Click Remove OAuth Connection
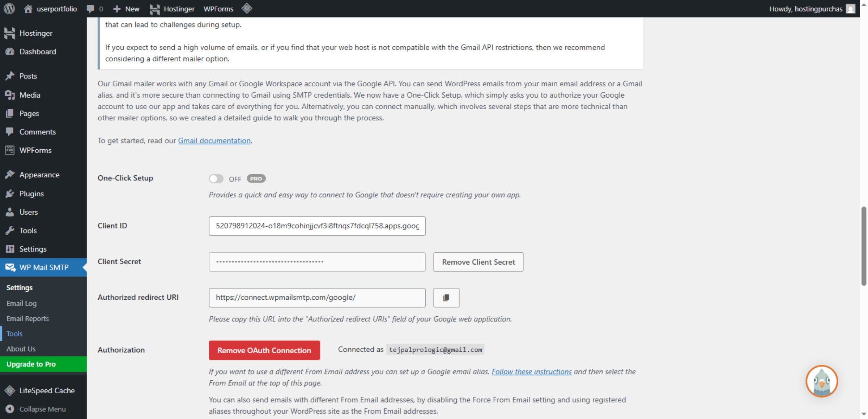Image resolution: width=868 pixels, height=419 pixels. (264, 350)
